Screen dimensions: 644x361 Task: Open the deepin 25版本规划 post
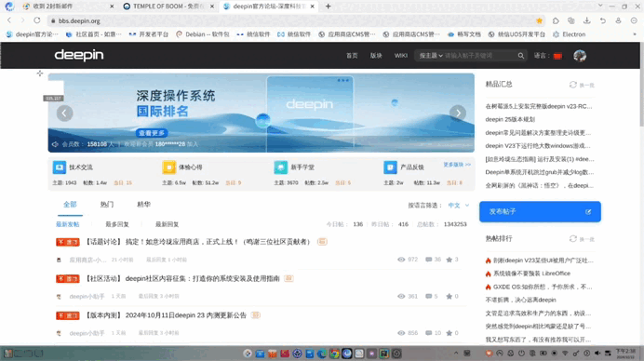pyautogui.click(x=510, y=119)
